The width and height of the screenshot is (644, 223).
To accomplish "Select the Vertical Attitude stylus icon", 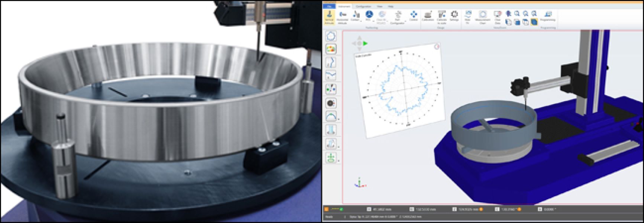I will pyautogui.click(x=329, y=16).
